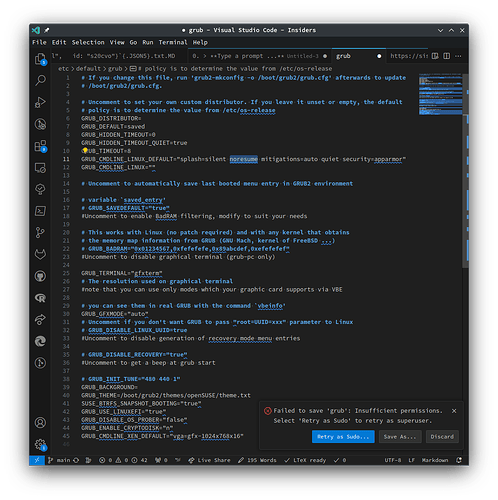Open the Run and Debug view
This screenshot has height=500, width=498.
(x=40, y=102)
